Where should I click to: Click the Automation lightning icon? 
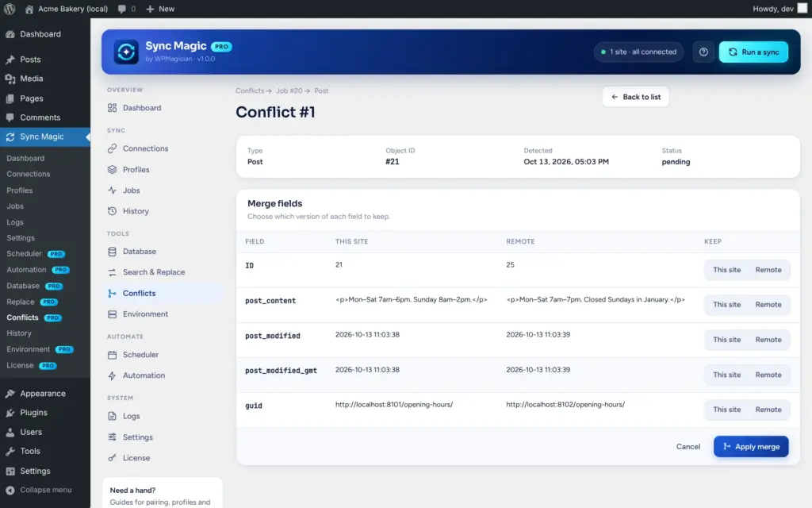pyautogui.click(x=112, y=375)
